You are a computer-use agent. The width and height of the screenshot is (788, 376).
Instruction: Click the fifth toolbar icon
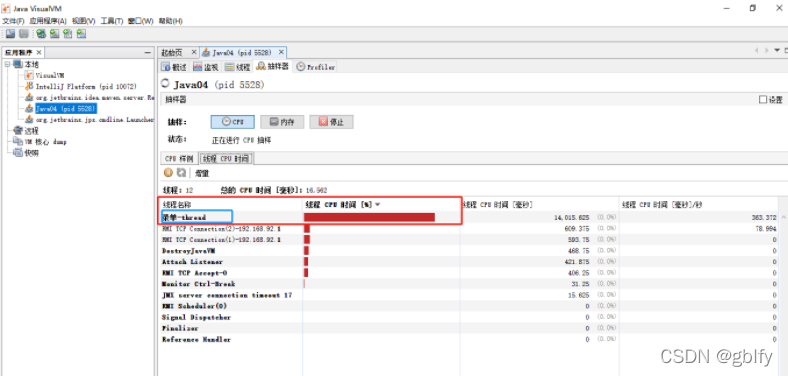click(68, 34)
